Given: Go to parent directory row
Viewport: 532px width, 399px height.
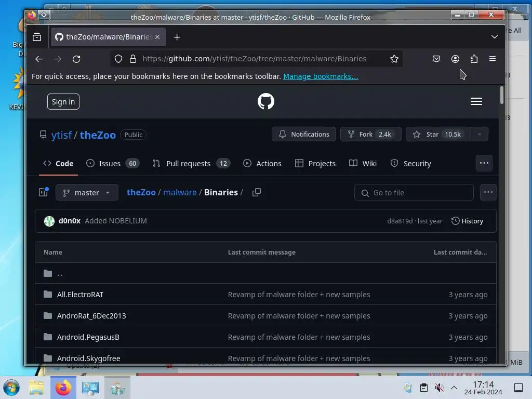Looking at the screenshot, I should [265, 273].
